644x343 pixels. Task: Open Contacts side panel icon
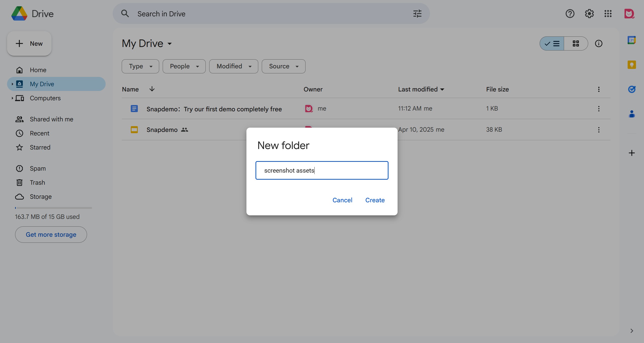pos(632,114)
